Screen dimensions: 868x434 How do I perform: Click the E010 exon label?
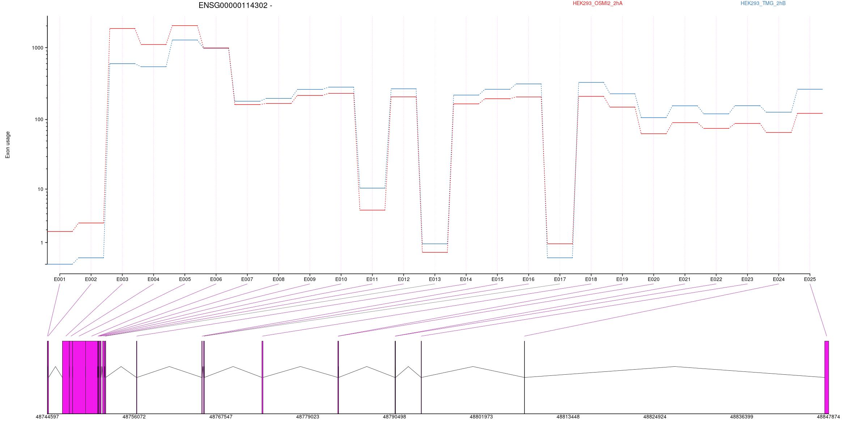point(341,279)
